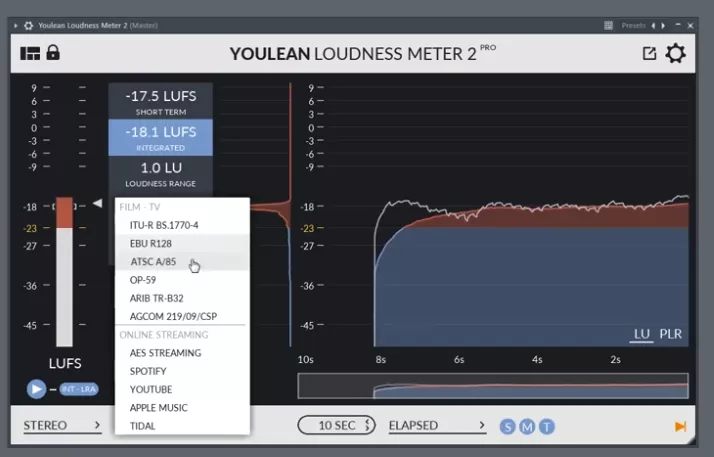Image resolution: width=714 pixels, height=457 pixels.
Task: Choose APPLE MUSIC preset
Action: (182, 408)
